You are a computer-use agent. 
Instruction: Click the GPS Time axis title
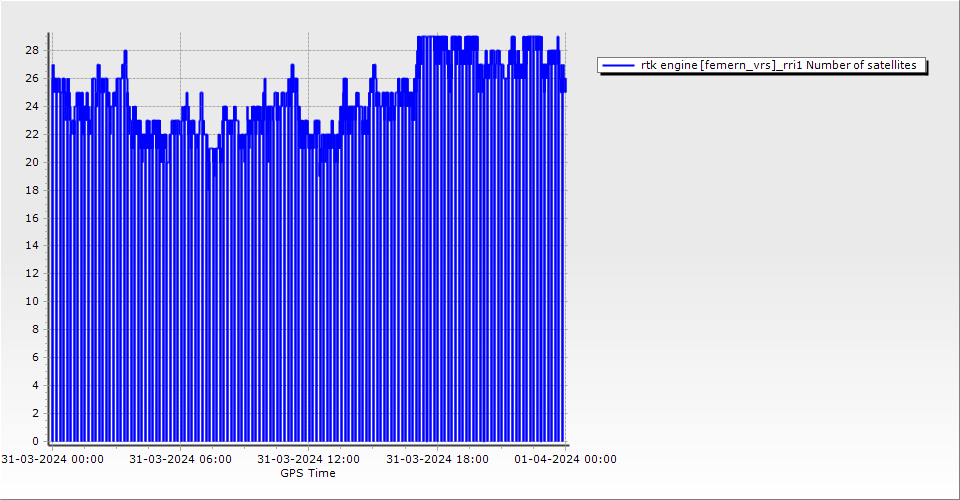click(x=308, y=473)
